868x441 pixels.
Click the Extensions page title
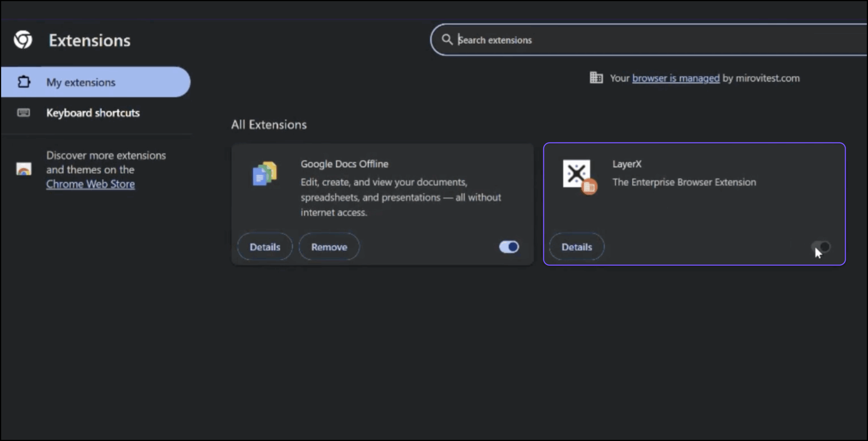[90, 40]
